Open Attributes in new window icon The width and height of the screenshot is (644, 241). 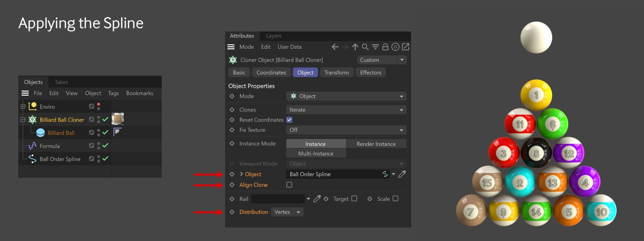coord(405,47)
